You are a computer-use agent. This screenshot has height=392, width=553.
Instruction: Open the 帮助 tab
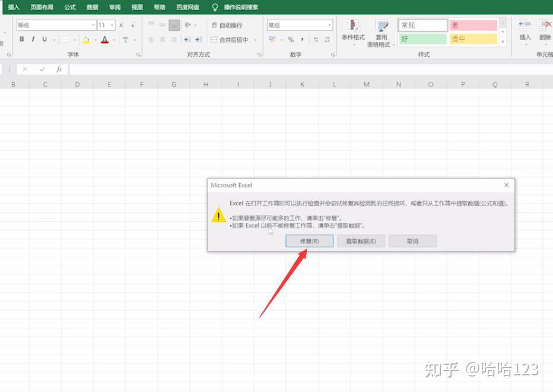(x=160, y=7)
